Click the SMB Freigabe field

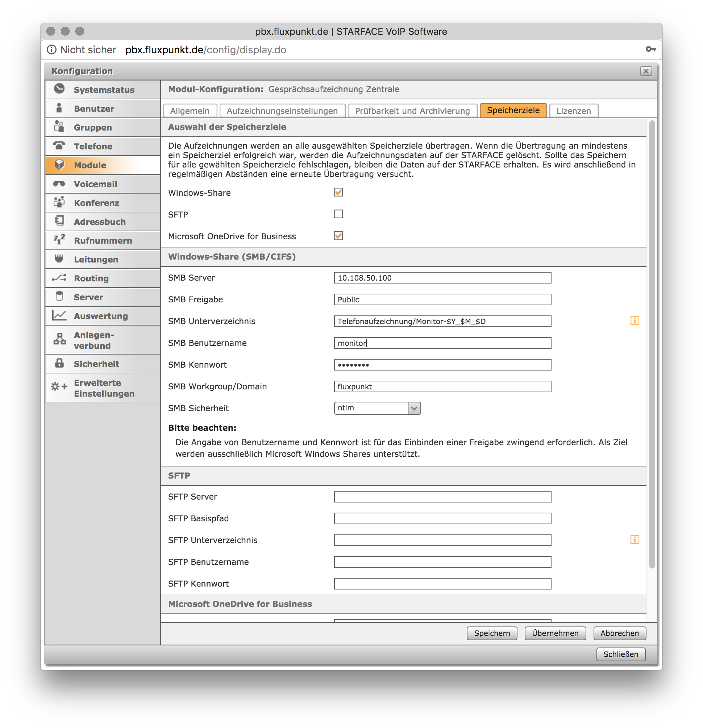point(443,300)
